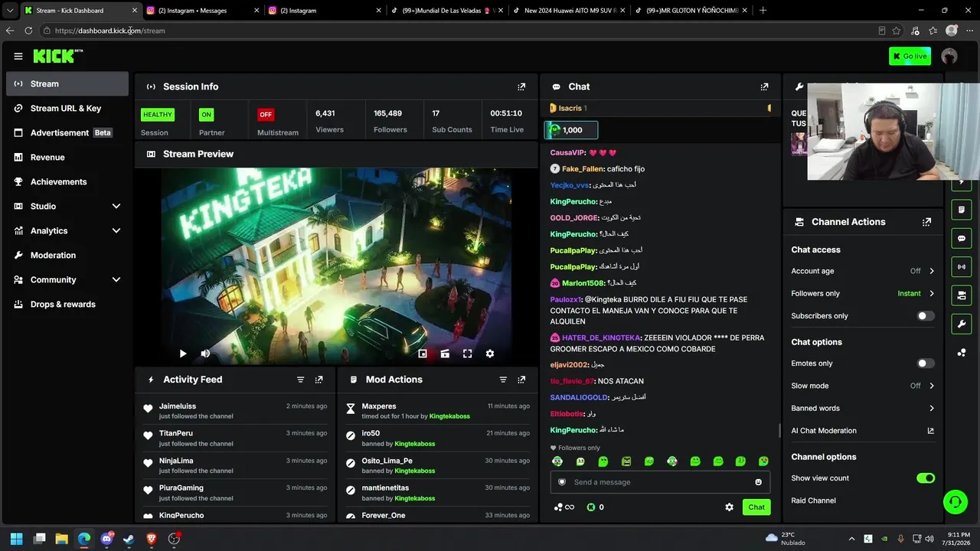Pop out the Chat panel
980x551 pixels.
[x=764, y=86]
